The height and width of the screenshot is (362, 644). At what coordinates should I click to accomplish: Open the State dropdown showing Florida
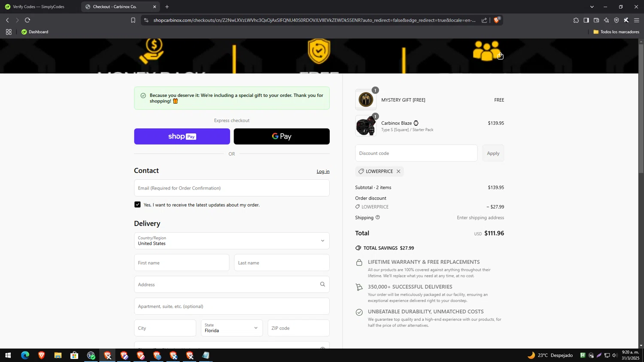(x=232, y=328)
